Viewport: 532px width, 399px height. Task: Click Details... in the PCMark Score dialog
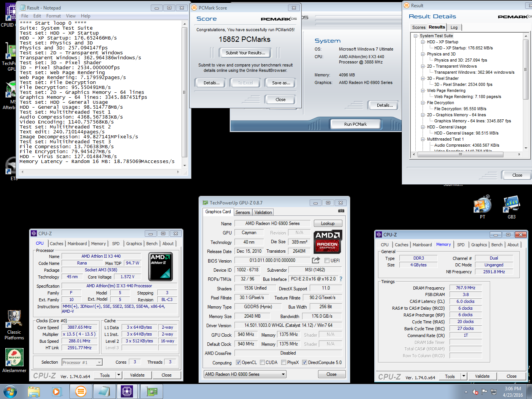click(x=211, y=83)
